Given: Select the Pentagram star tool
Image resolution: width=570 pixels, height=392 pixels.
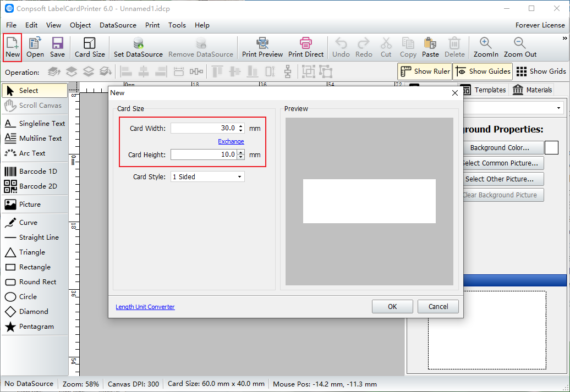Looking at the screenshot, I should (x=35, y=327).
